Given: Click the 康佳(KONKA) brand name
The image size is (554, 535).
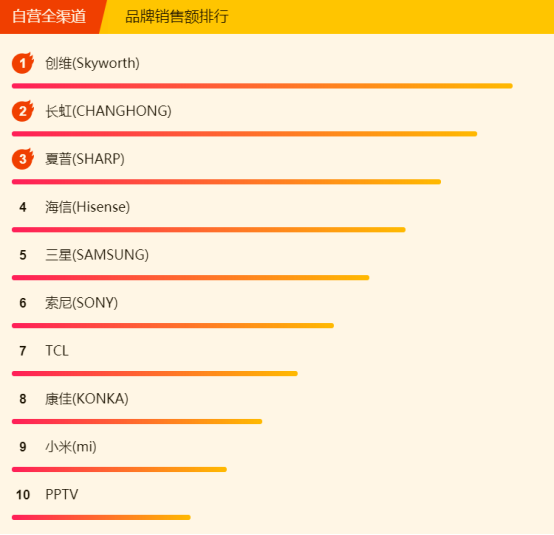Looking at the screenshot, I should pyautogui.click(x=87, y=399).
